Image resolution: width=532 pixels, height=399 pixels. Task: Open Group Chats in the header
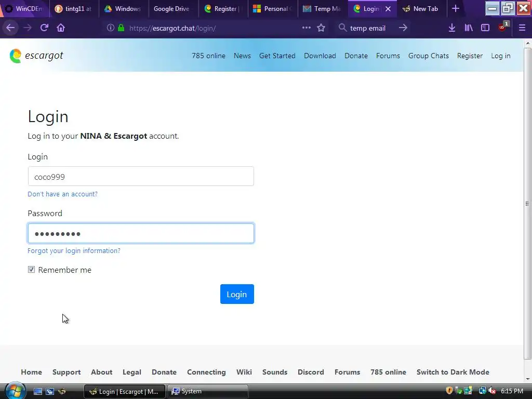click(x=429, y=56)
